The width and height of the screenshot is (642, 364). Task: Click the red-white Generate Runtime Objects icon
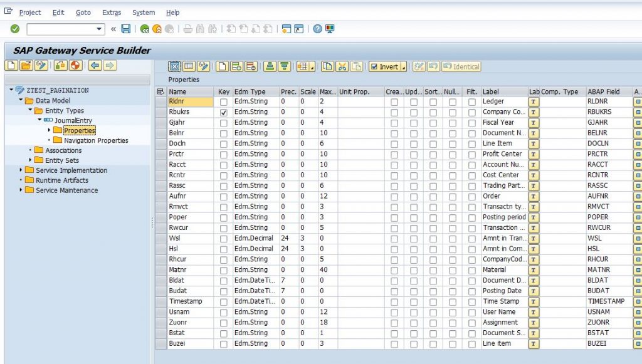[x=75, y=65]
